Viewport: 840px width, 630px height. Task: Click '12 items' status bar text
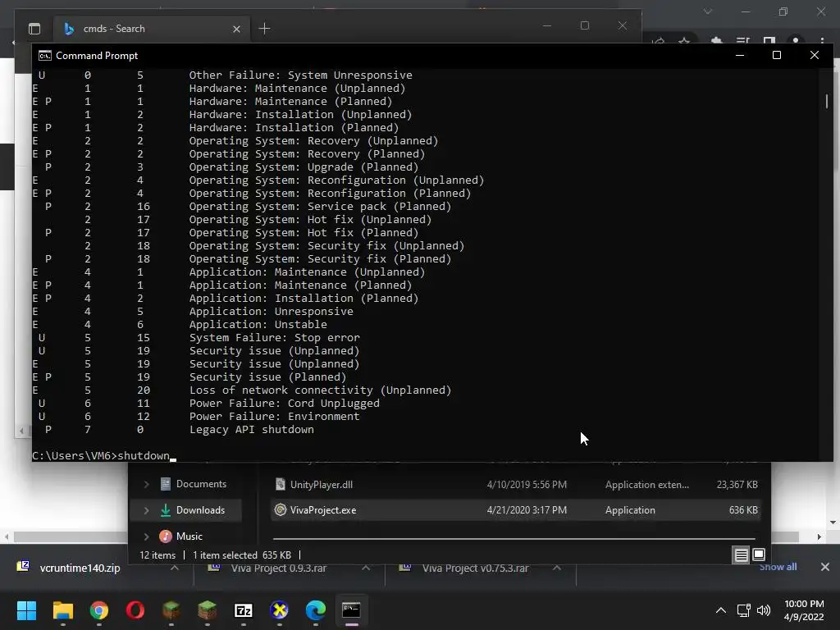click(x=157, y=555)
